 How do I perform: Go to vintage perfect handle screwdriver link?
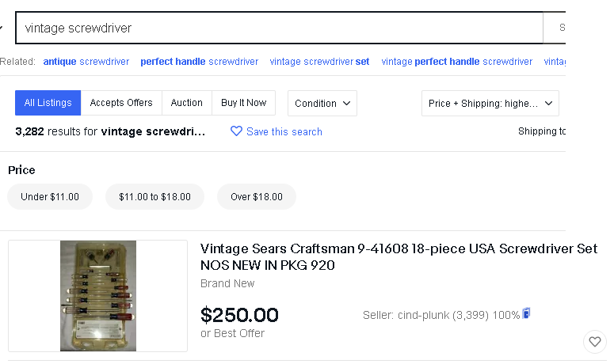(x=457, y=62)
